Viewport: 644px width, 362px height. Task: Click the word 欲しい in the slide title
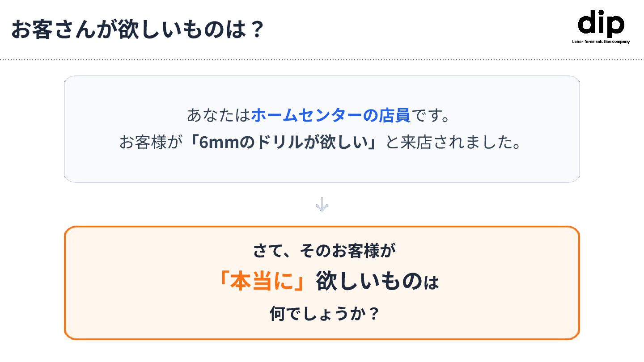tap(141, 29)
